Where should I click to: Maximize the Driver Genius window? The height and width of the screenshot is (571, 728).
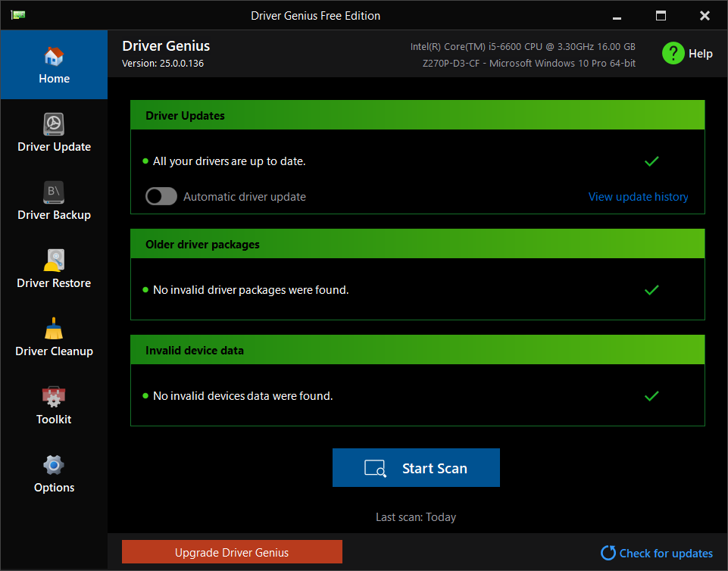point(661,16)
